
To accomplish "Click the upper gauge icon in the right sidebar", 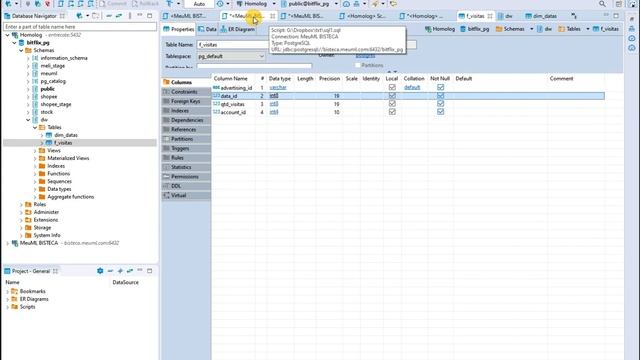I will coord(632,38).
